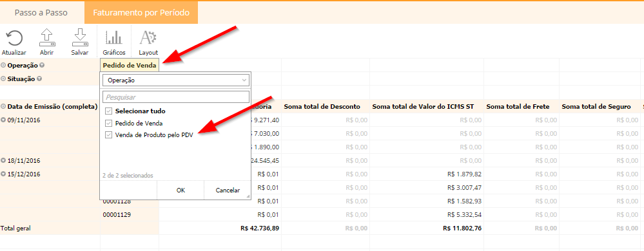Screen dimensions: 644x251
Task: Toggle the Selecionar tudo checkbox
Action: coord(108,111)
